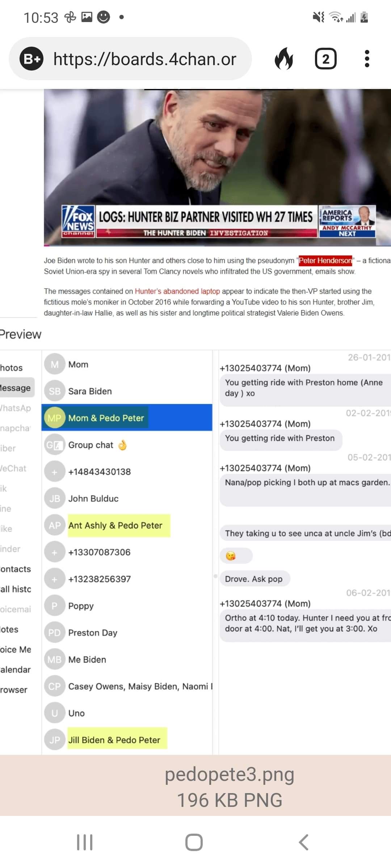Open the 'Poppy' conversation

click(x=127, y=606)
